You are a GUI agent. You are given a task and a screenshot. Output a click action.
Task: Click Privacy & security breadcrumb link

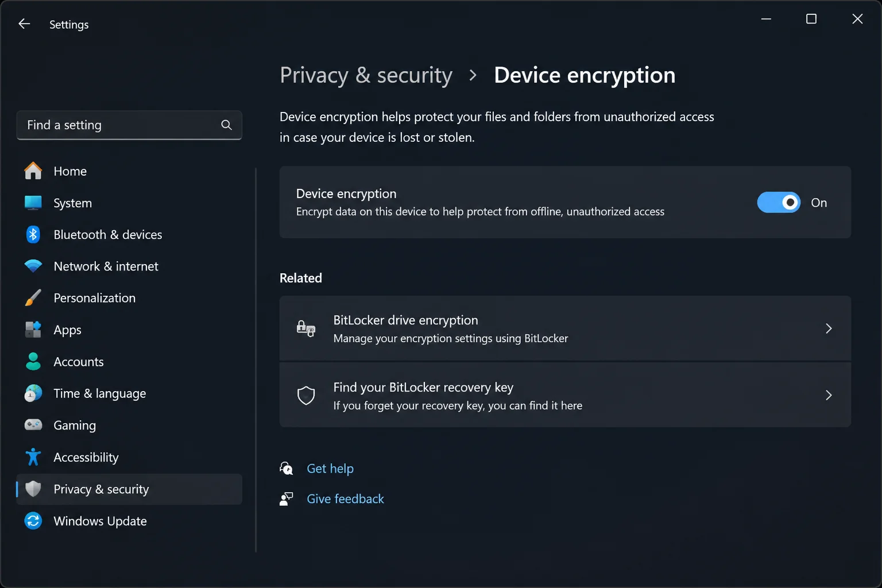coord(366,75)
